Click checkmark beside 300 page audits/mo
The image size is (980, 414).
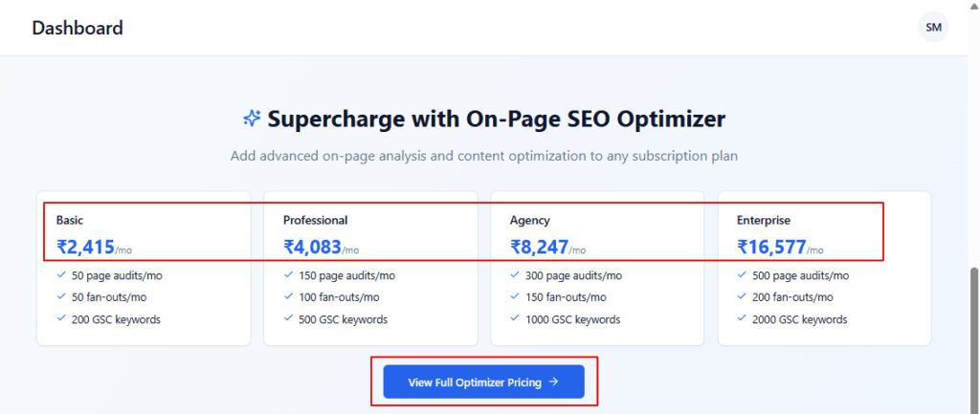[x=517, y=275]
